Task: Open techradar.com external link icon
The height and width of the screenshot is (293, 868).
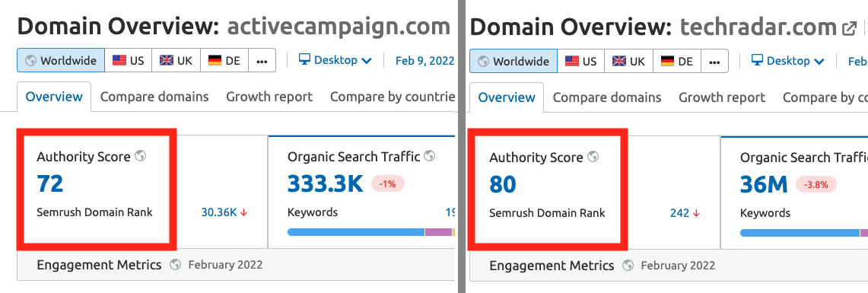Action: tap(849, 28)
